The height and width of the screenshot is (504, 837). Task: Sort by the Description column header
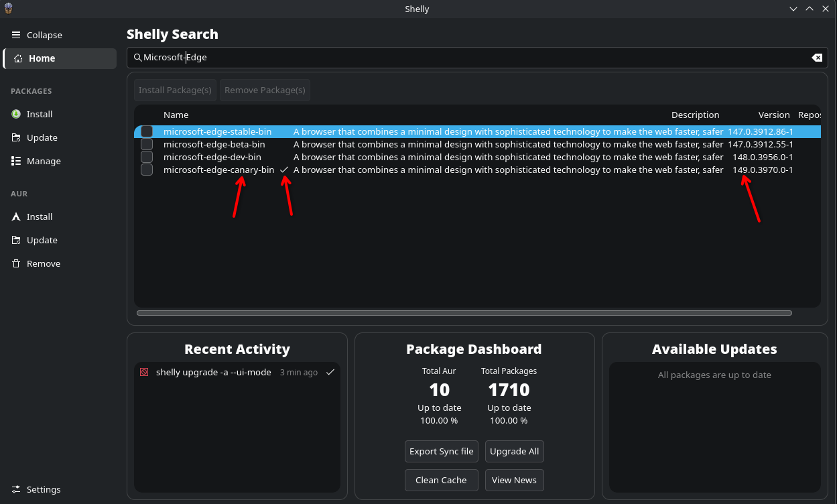[x=696, y=115]
